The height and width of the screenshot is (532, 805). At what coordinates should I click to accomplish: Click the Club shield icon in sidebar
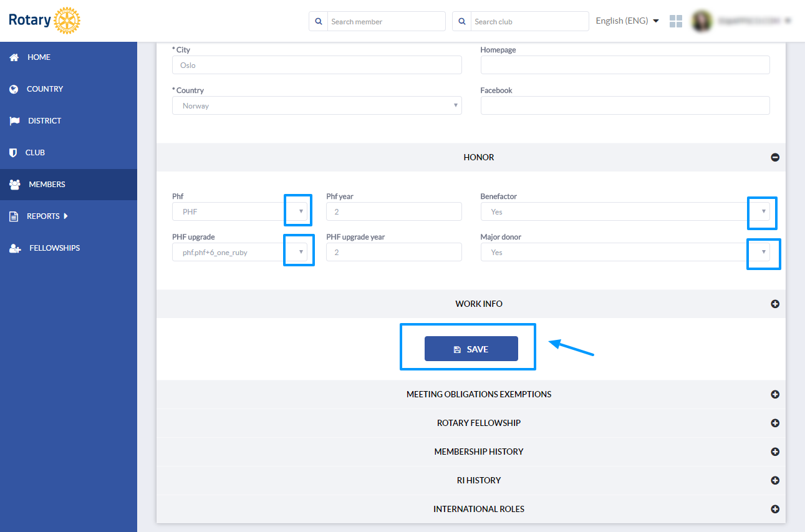pos(12,153)
